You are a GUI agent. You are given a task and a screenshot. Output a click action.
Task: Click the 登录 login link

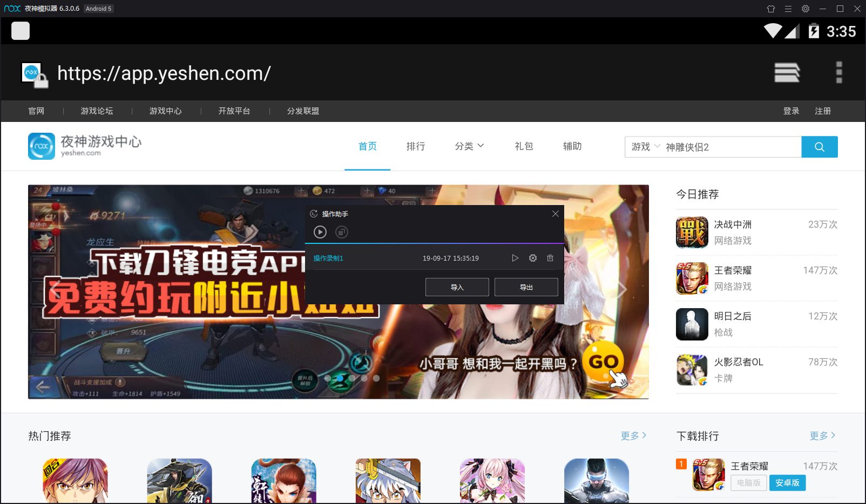tap(791, 111)
